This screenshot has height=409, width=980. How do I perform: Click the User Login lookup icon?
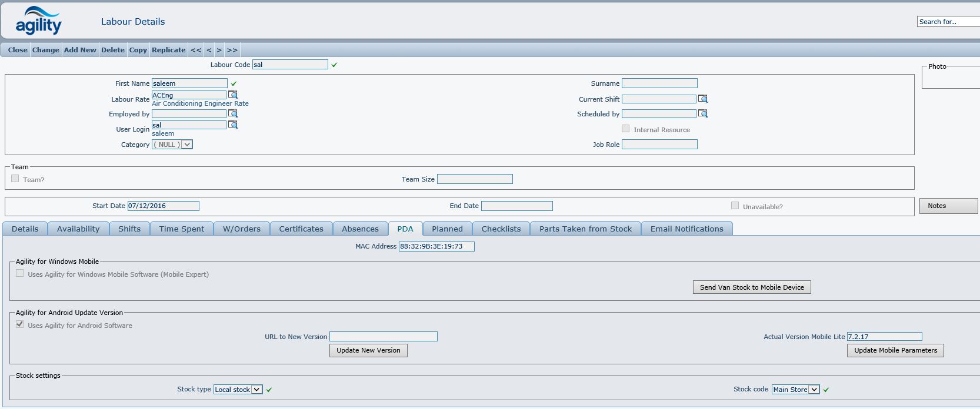(x=233, y=125)
